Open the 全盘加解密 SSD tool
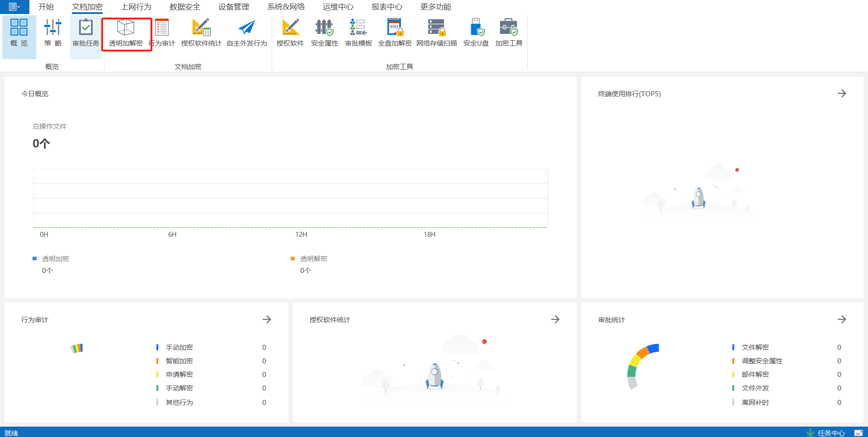This screenshot has width=868, height=437. [x=395, y=33]
